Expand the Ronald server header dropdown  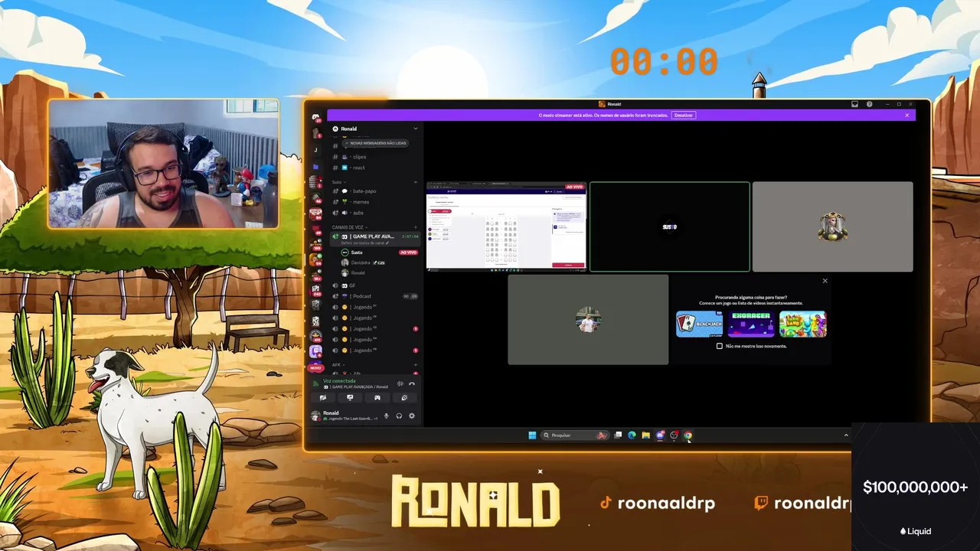[x=416, y=129]
